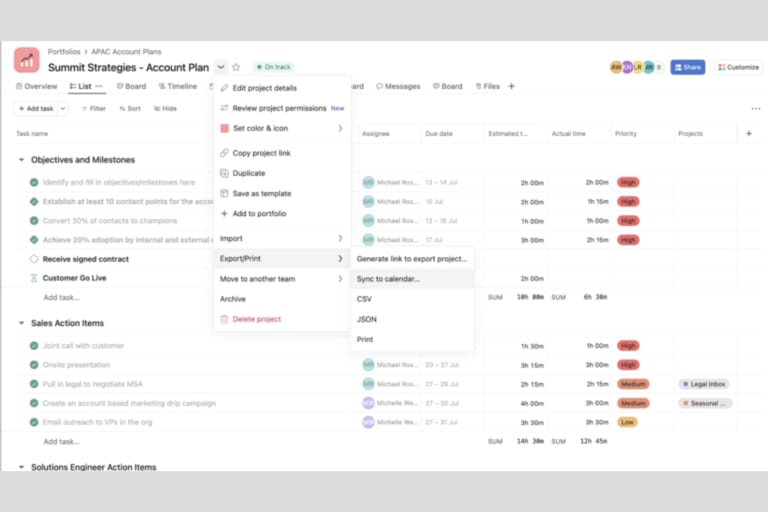Open the Sort option

[x=130, y=108]
